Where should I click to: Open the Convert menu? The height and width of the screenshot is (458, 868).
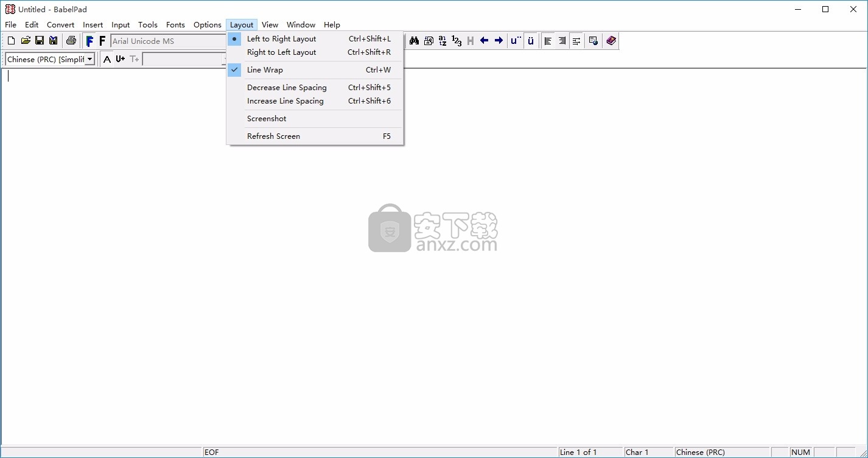[61, 24]
